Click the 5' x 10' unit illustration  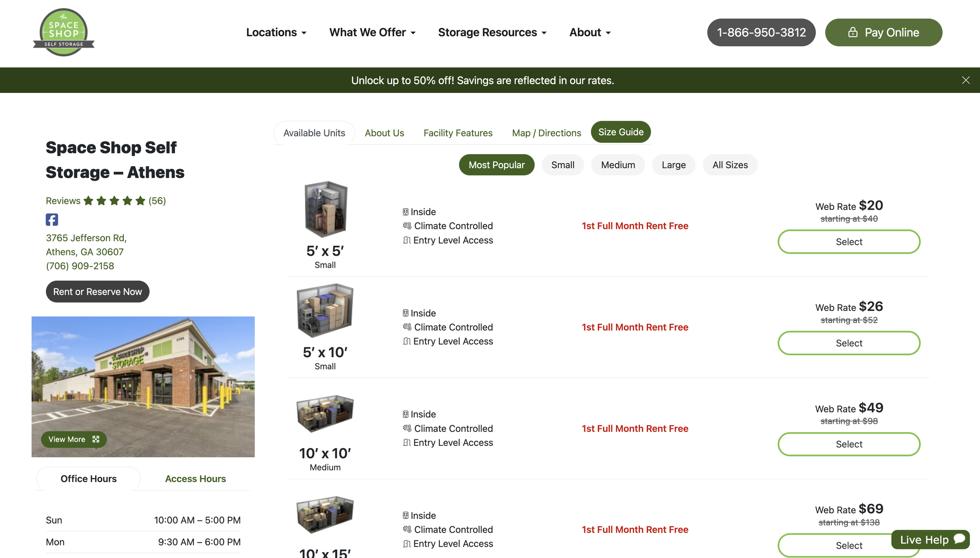pos(325,310)
